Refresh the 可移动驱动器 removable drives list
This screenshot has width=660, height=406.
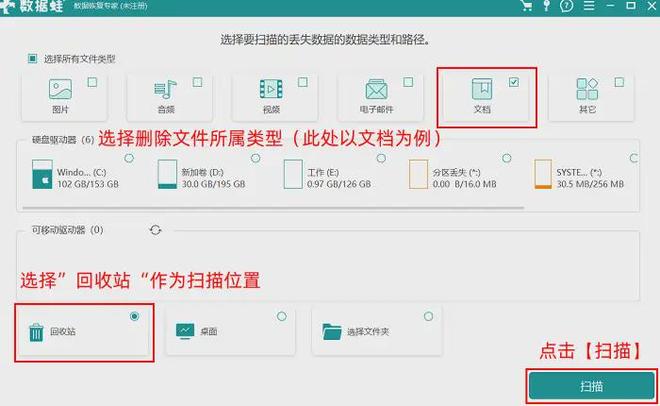click(x=155, y=230)
